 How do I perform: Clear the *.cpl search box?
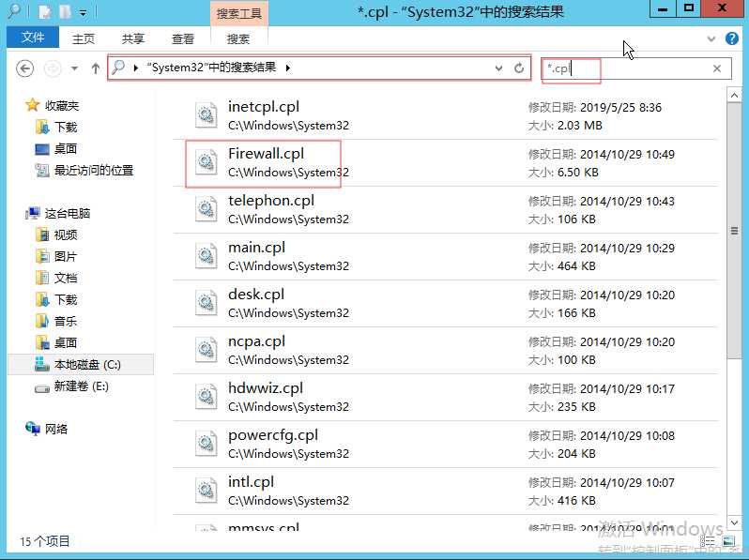[717, 68]
